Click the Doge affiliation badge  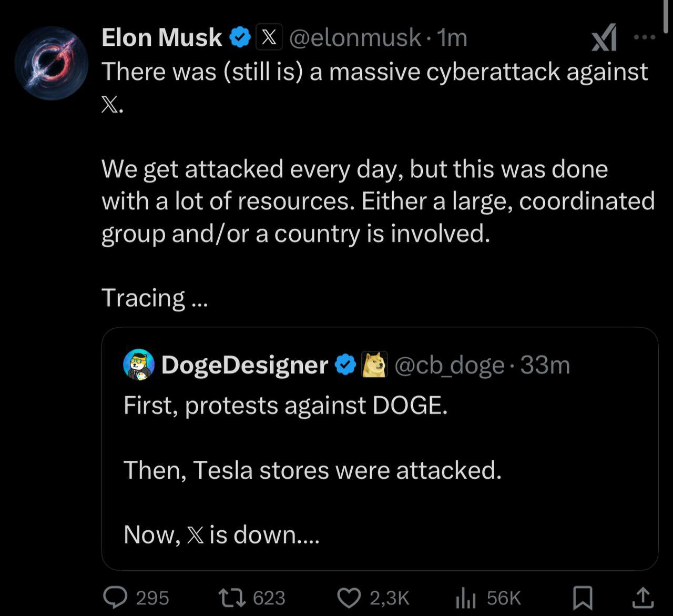[x=374, y=365]
